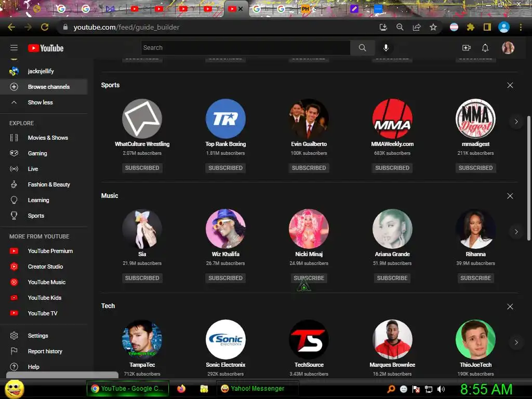Open Yahoo! Messenger from the taskbar
Screen dimensions: 532x399
tap(258, 389)
